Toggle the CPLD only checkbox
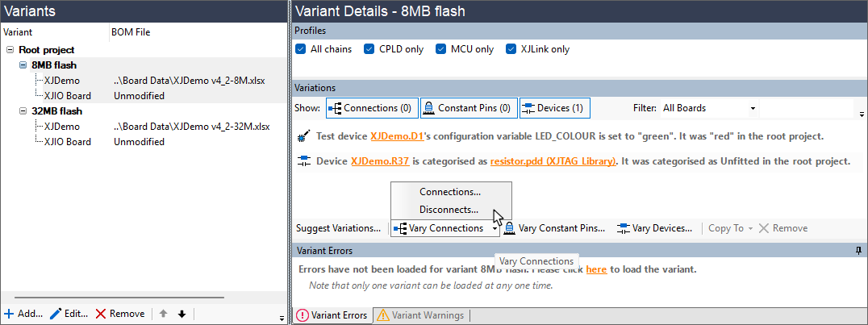868x325 pixels. [369, 49]
